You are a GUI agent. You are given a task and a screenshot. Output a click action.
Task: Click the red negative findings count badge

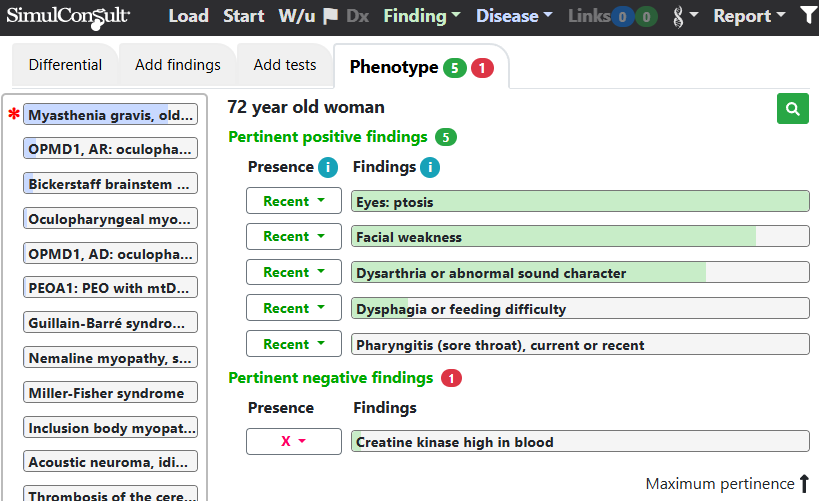[452, 378]
